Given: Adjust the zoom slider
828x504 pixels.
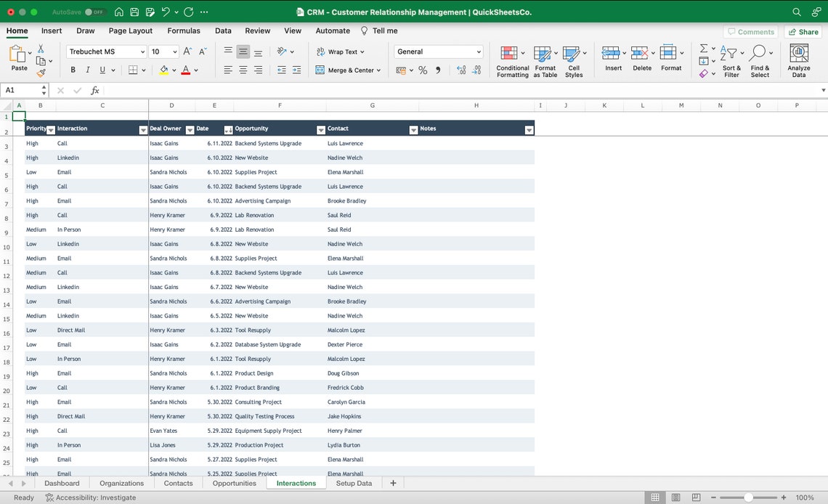Looking at the screenshot, I should [749, 497].
